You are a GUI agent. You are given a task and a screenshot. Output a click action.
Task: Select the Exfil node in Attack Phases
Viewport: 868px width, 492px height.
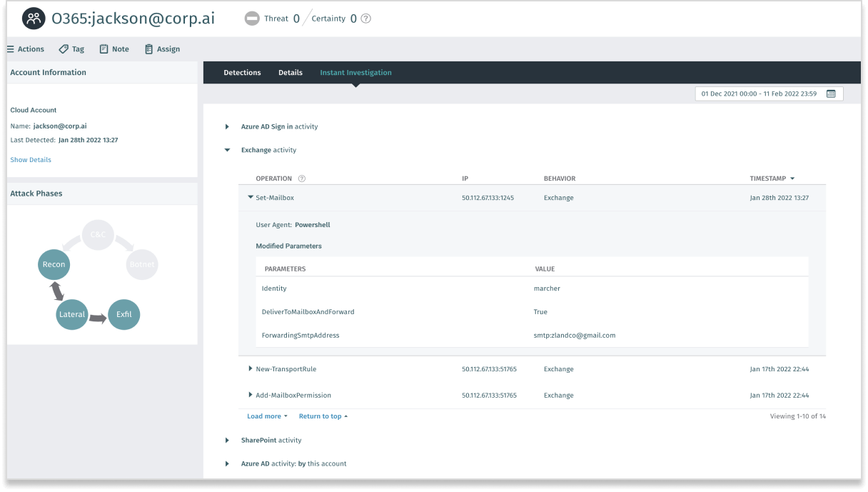pos(123,314)
